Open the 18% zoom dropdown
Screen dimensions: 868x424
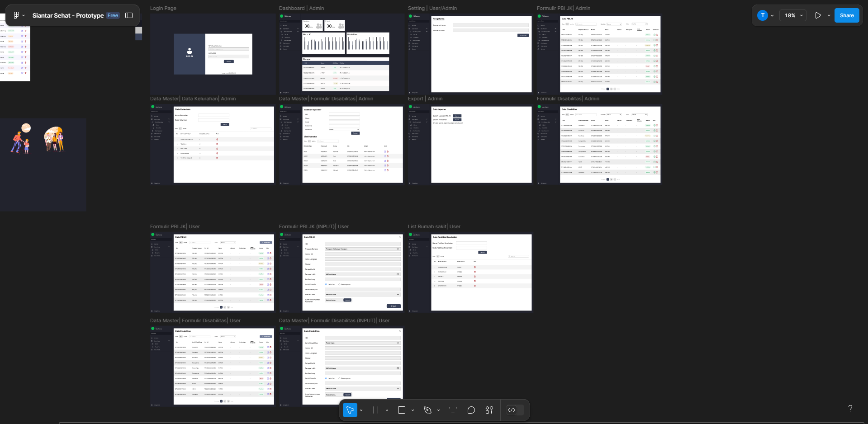tap(793, 15)
